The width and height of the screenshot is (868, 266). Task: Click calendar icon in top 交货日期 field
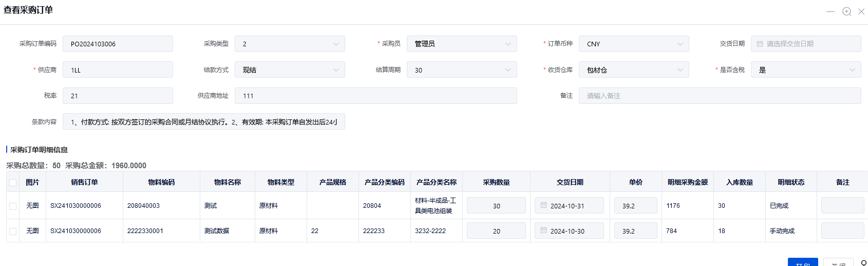pos(760,44)
